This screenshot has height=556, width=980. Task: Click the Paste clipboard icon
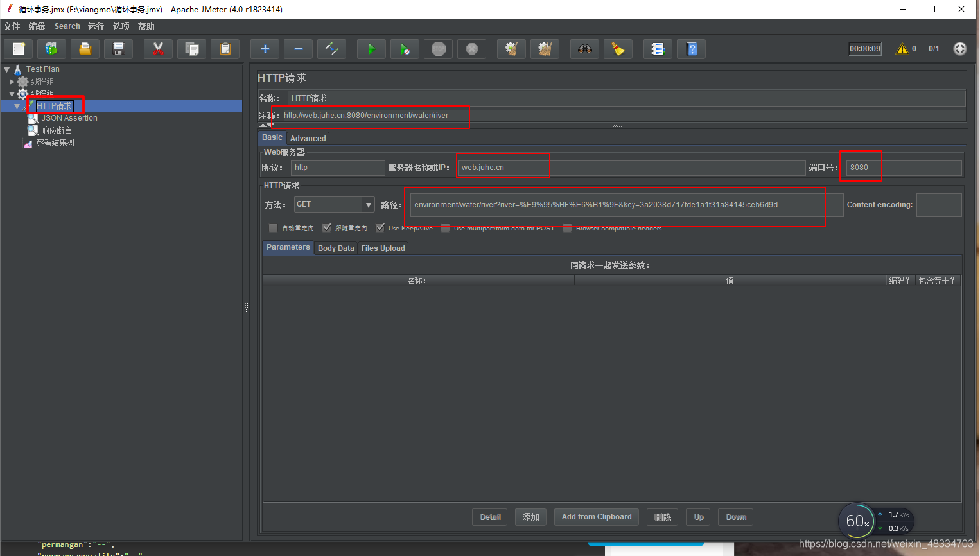click(225, 49)
